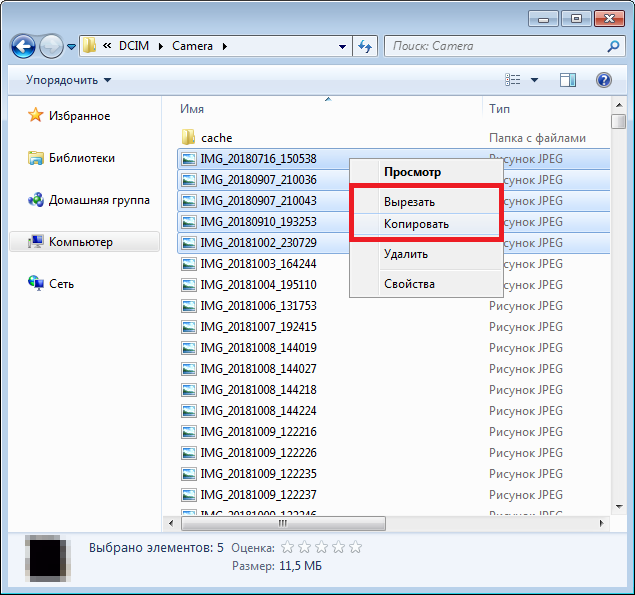Open the address bar history dropdown
The height and width of the screenshot is (595, 635).
click(342, 47)
